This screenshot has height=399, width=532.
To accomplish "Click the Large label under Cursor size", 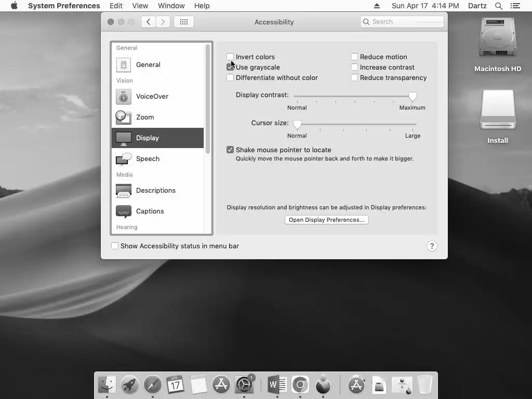I will pyautogui.click(x=413, y=136).
